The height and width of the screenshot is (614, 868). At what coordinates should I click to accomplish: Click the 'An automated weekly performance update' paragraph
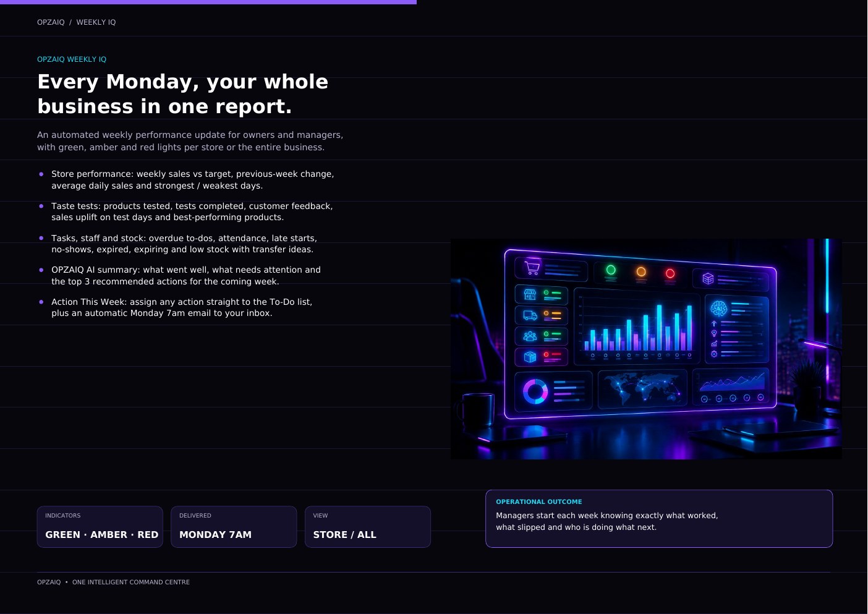(x=190, y=141)
